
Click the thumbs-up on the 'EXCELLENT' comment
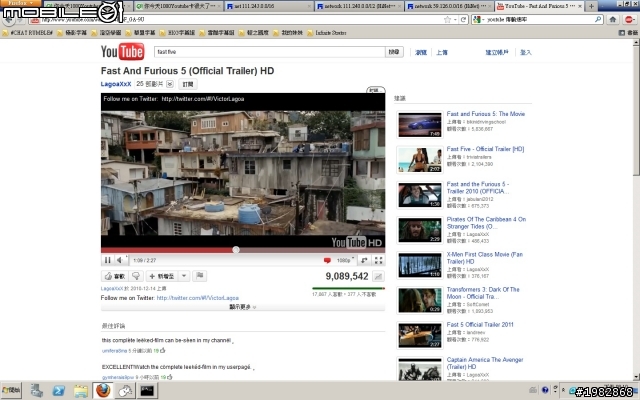pos(169,377)
